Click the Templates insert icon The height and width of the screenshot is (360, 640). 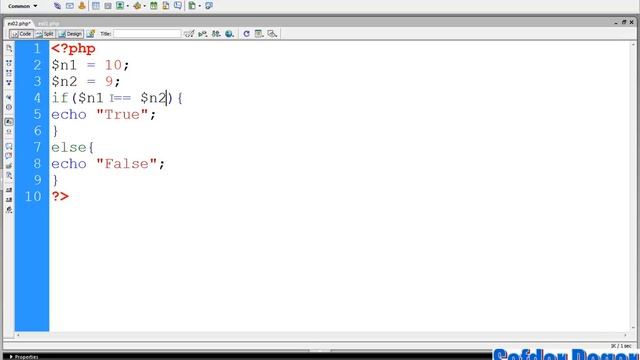(192, 6)
